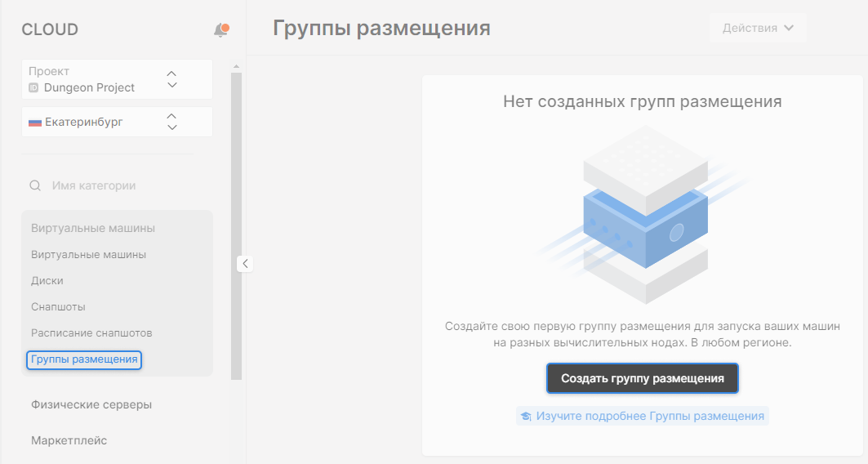Click the search magnifier icon in sidebar
Screen dimensions: 868x464
(35, 185)
